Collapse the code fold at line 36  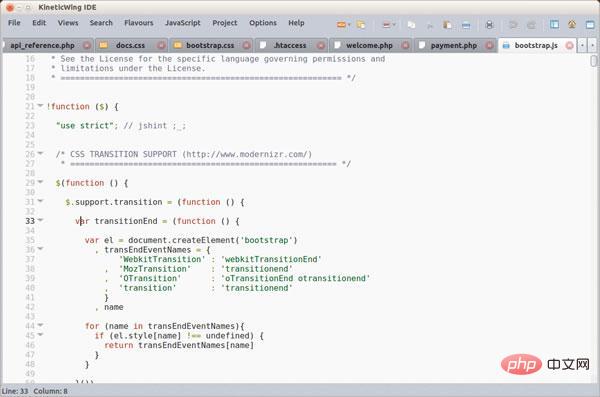pyautogui.click(x=40, y=248)
